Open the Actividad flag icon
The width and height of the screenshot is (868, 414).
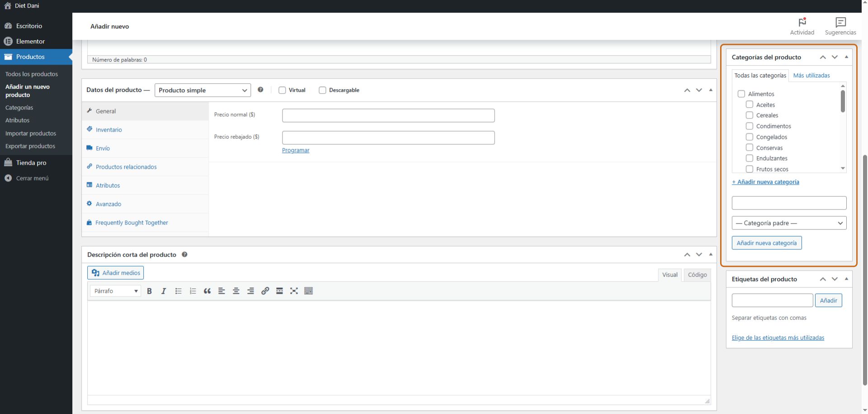[x=802, y=23]
